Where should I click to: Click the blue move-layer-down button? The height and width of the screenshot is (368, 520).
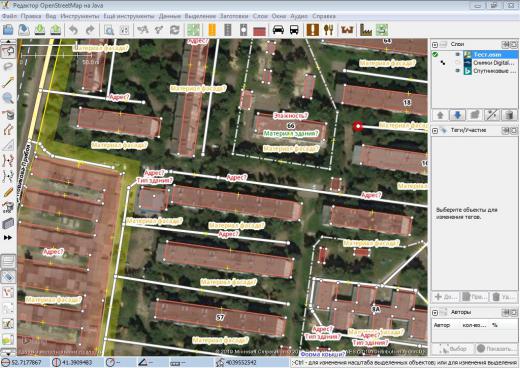pyautogui.click(x=457, y=115)
